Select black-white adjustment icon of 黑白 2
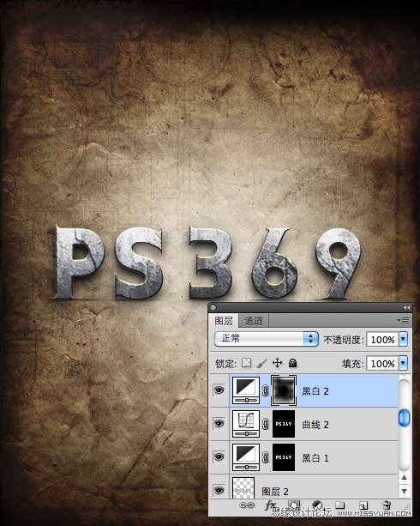 pos(246,390)
